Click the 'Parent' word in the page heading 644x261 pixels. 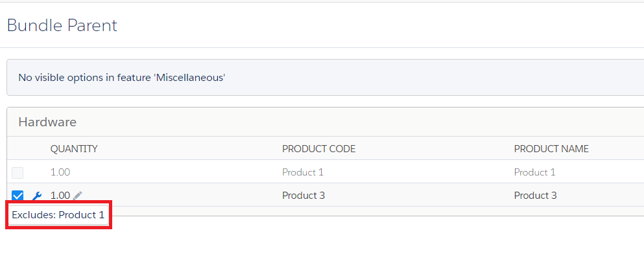tap(92, 25)
